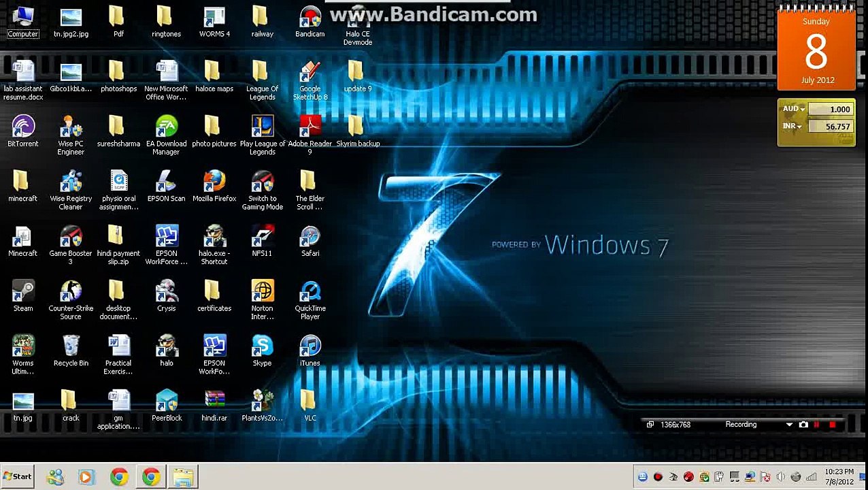The width and height of the screenshot is (868, 490).
Task: Edit the AUD amount field 1.000
Action: point(831,110)
